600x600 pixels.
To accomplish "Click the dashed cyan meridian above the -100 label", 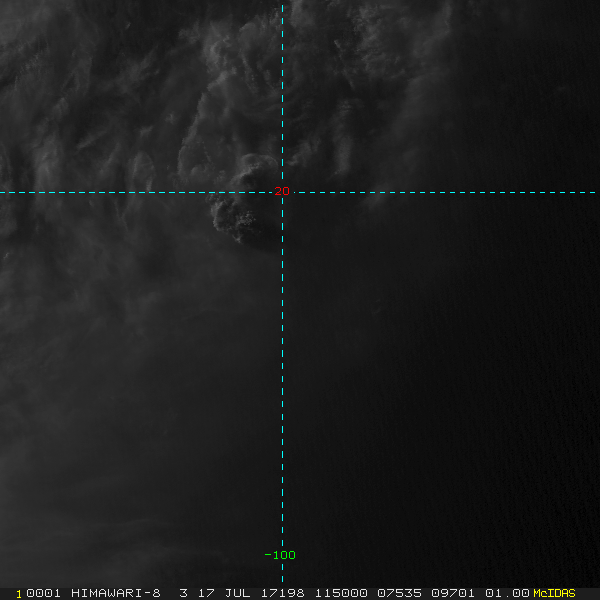I will (282, 383).
